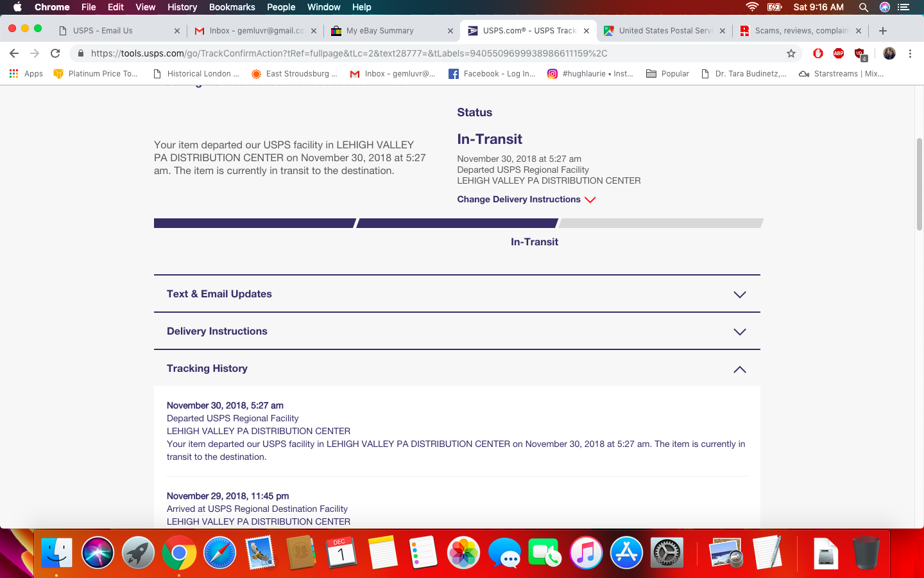The image size is (924, 578).
Task: Open Notification Center list icon
Action: [904, 7]
